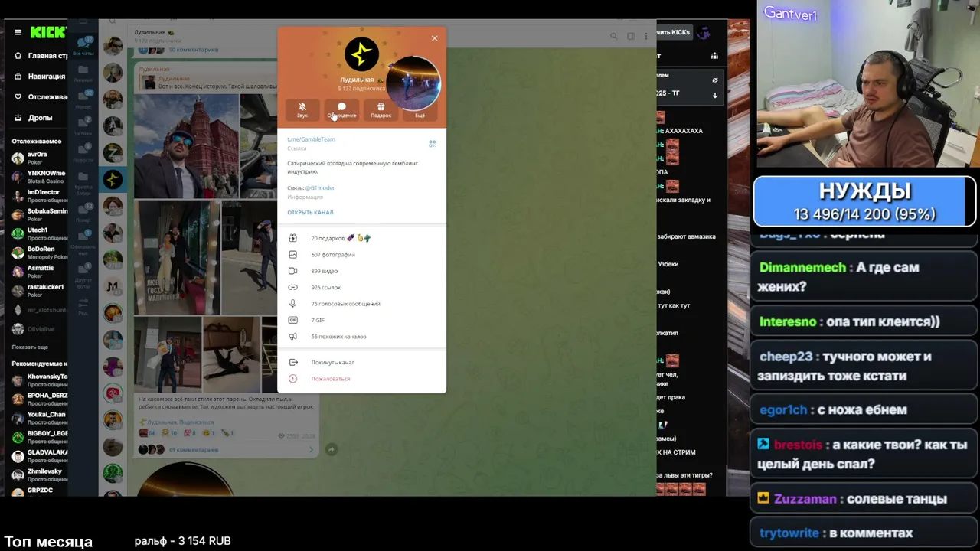Viewport: 980px width, 551px height.
Task: Select Новые folder in Telegram
Action: 83,99
